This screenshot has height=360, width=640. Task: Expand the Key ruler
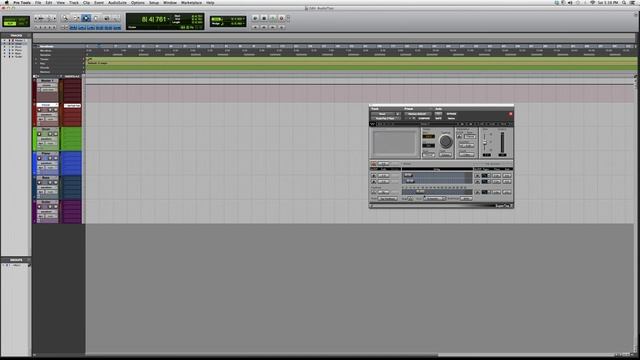36,64
